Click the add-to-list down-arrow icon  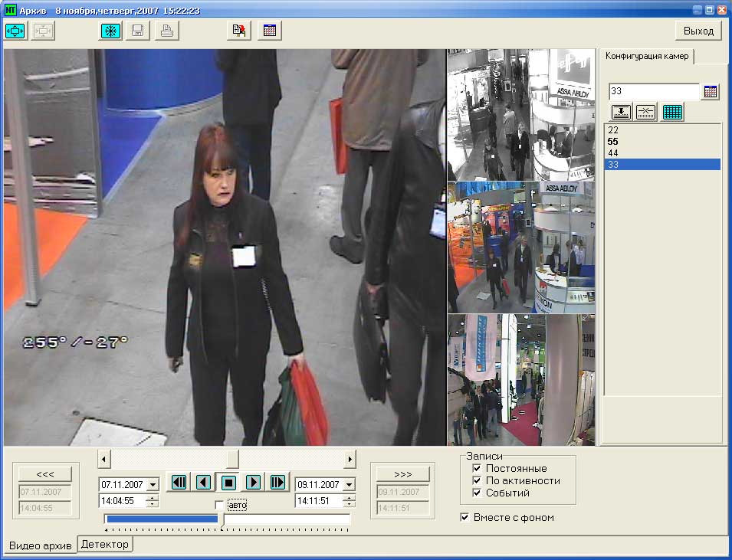(x=621, y=112)
